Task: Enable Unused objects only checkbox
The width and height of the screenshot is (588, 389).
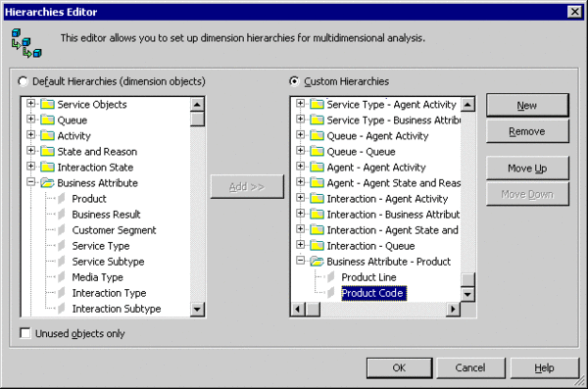Action: point(25,333)
